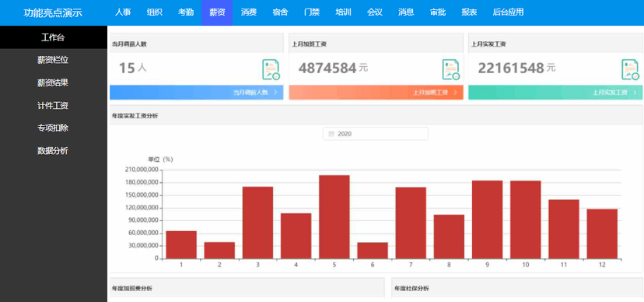Open the 组织 menu
The height and width of the screenshot is (302, 644).
(155, 12)
